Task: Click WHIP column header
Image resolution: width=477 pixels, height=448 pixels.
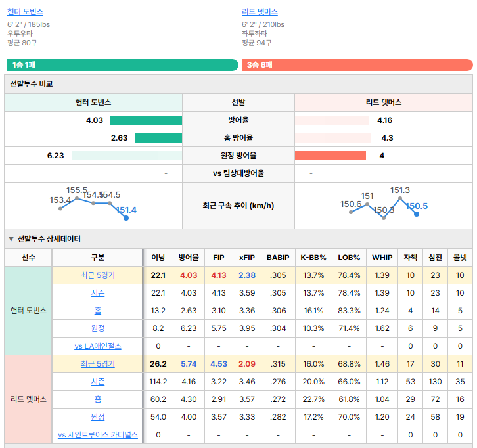Action: [382, 258]
